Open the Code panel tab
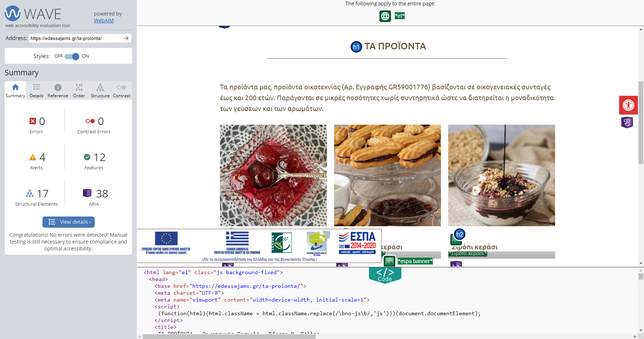 point(385,275)
